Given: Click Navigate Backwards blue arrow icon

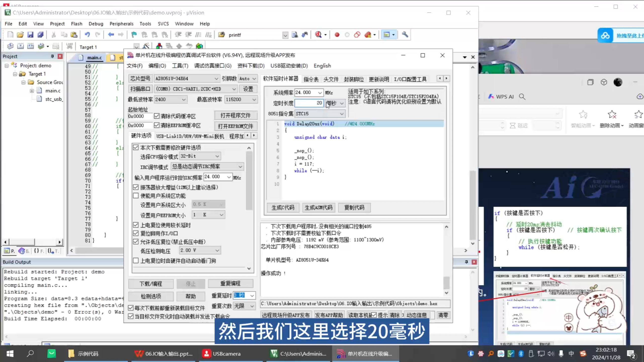Looking at the screenshot, I should coord(111,35).
